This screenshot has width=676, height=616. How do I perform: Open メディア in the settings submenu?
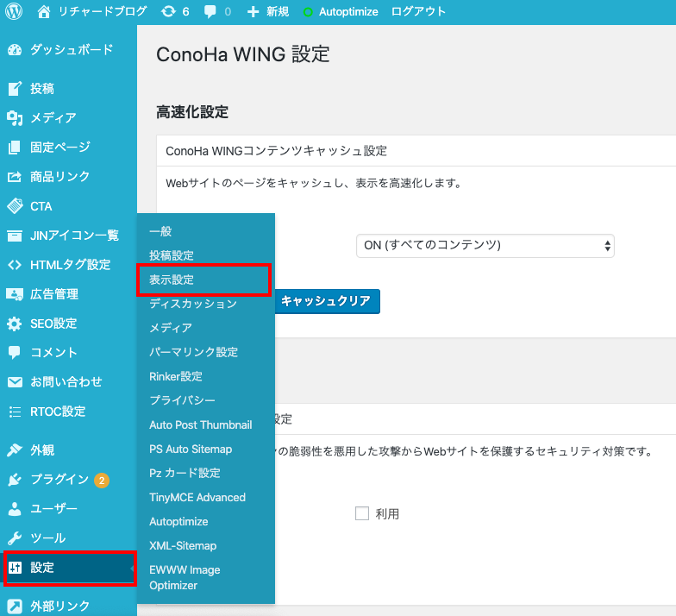[x=171, y=328]
